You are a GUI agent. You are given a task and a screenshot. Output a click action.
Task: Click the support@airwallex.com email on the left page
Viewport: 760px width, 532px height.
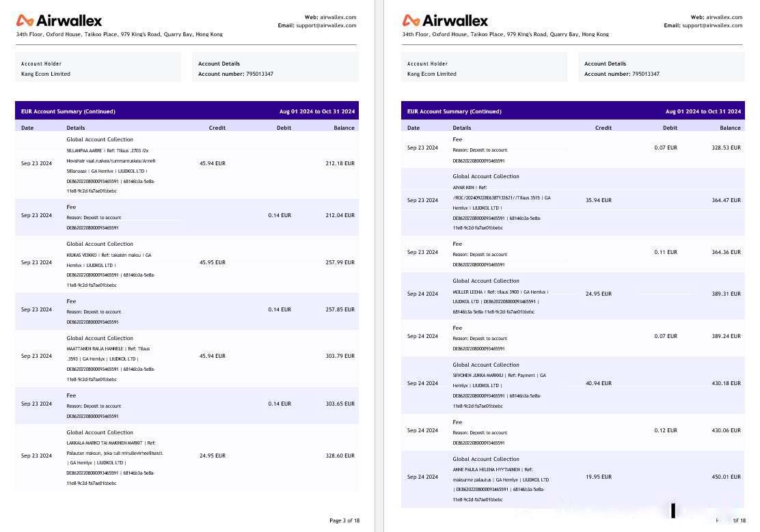[x=326, y=25]
